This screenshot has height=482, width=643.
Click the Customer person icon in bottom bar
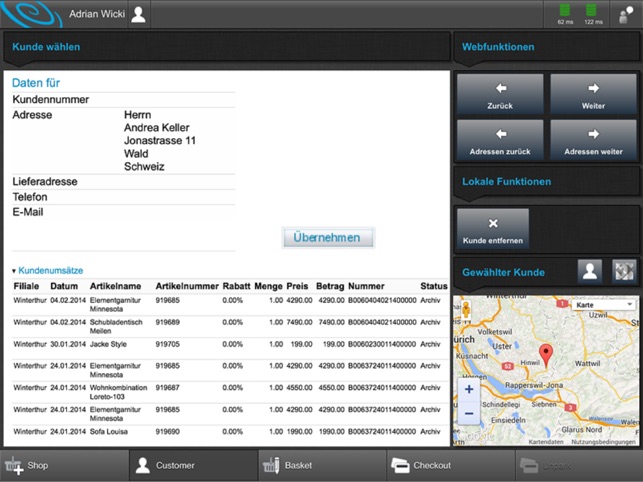[143, 465]
